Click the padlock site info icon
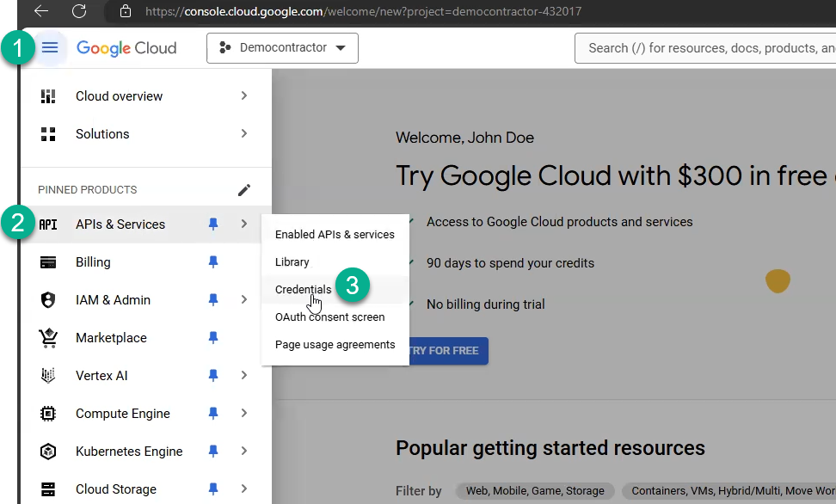 [x=126, y=11]
